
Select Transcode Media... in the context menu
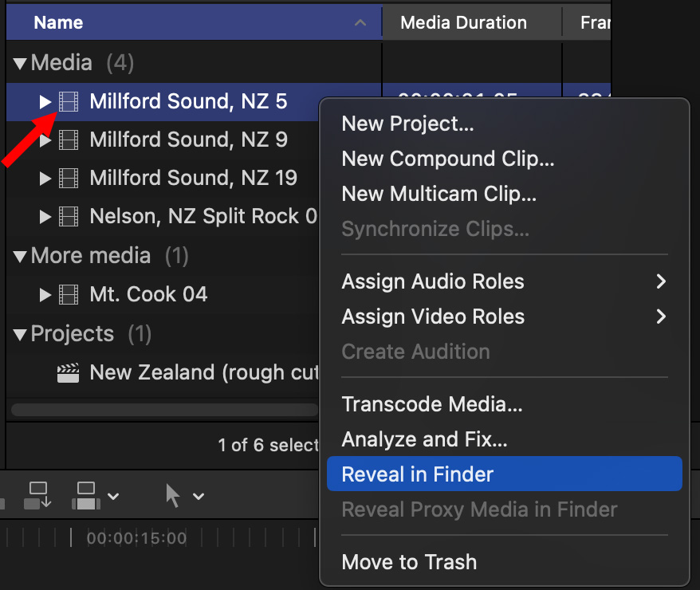pos(431,404)
